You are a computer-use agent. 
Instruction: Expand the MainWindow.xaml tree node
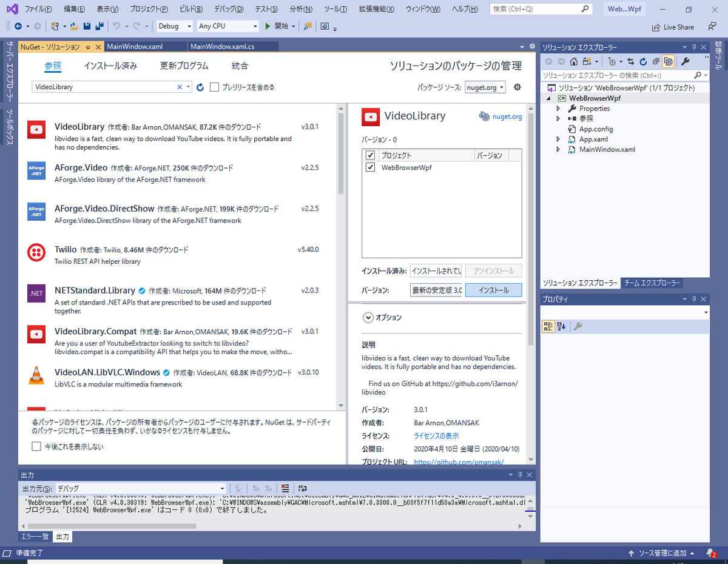(559, 150)
